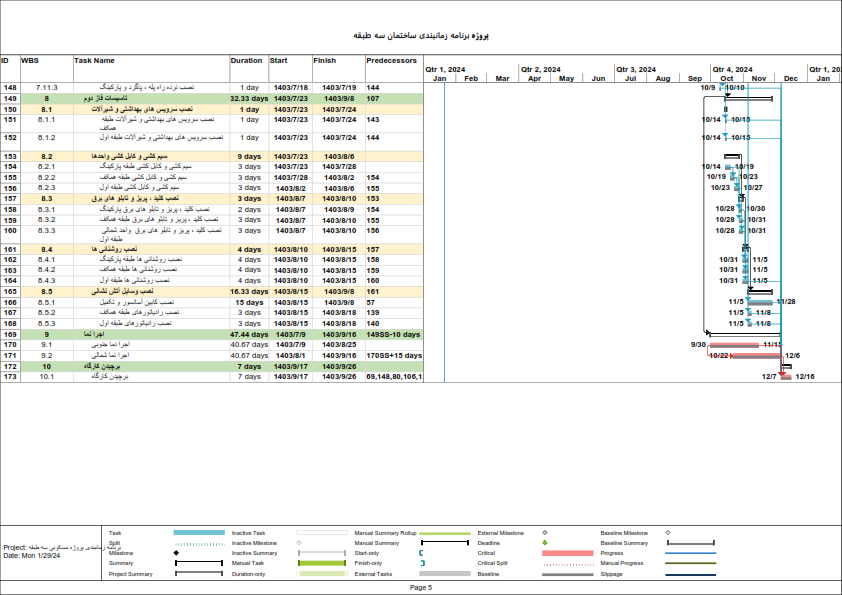The height and width of the screenshot is (595, 842).
Task: Click the red Critical bar legend sample
Action: point(567,553)
